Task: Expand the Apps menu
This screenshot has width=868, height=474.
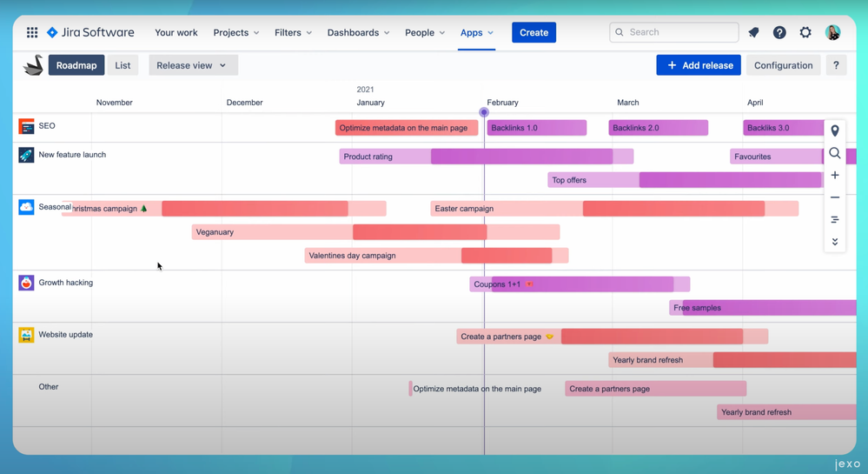Action: pyautogui.click(x=477, y=33)
